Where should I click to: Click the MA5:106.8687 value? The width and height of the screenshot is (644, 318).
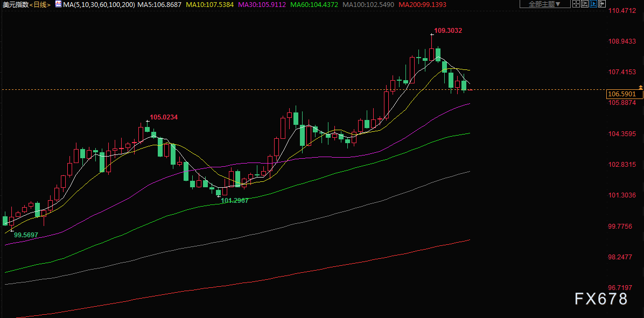tap(159, 4)
